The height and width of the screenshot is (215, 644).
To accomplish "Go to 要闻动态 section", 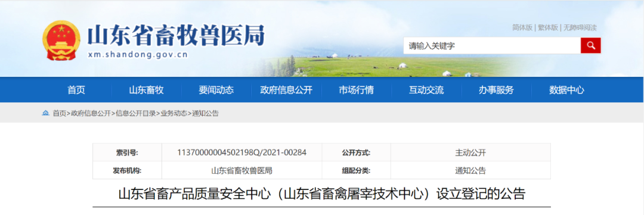I will pyautogui.click(x=216, y=90).
